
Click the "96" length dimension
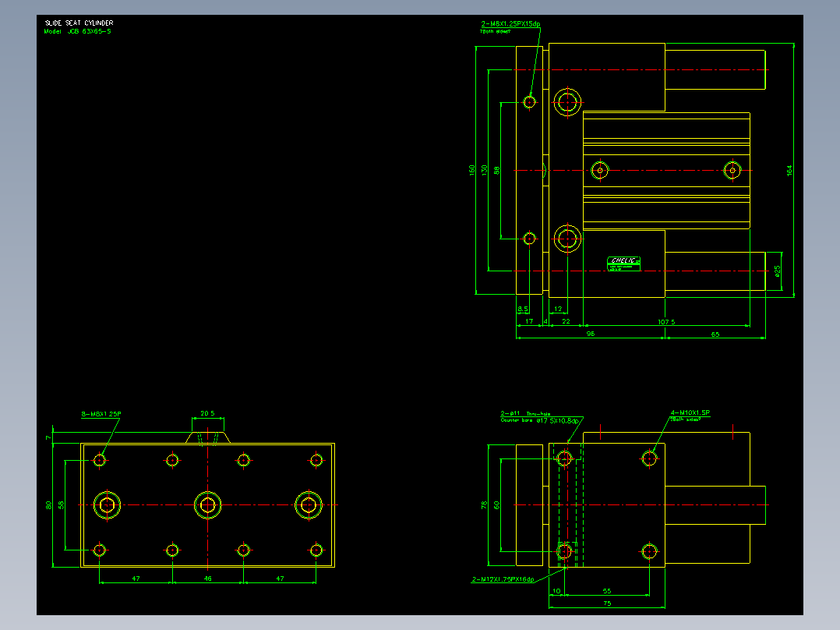click(x=591, y=334)
